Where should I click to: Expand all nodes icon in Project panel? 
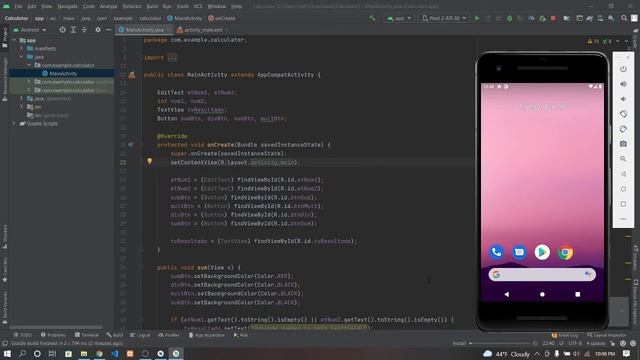pyautogui.click(x=73, y=30)
